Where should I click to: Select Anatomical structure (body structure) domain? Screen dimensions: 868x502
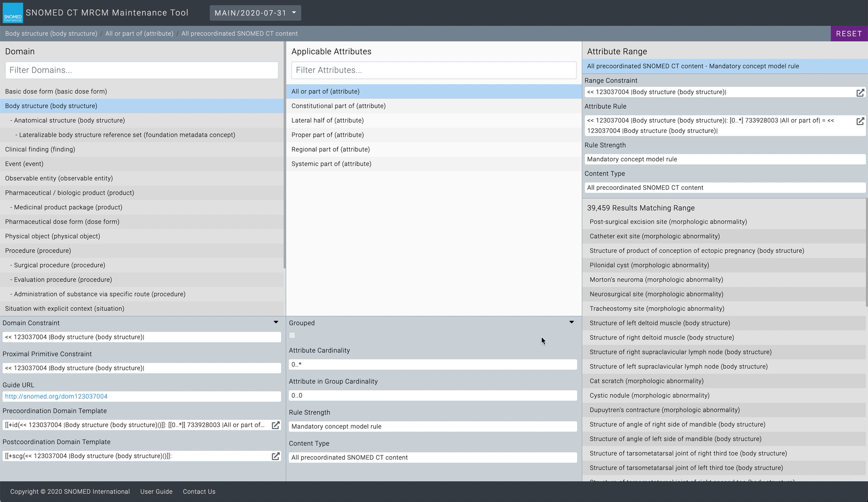click(142, 120)
